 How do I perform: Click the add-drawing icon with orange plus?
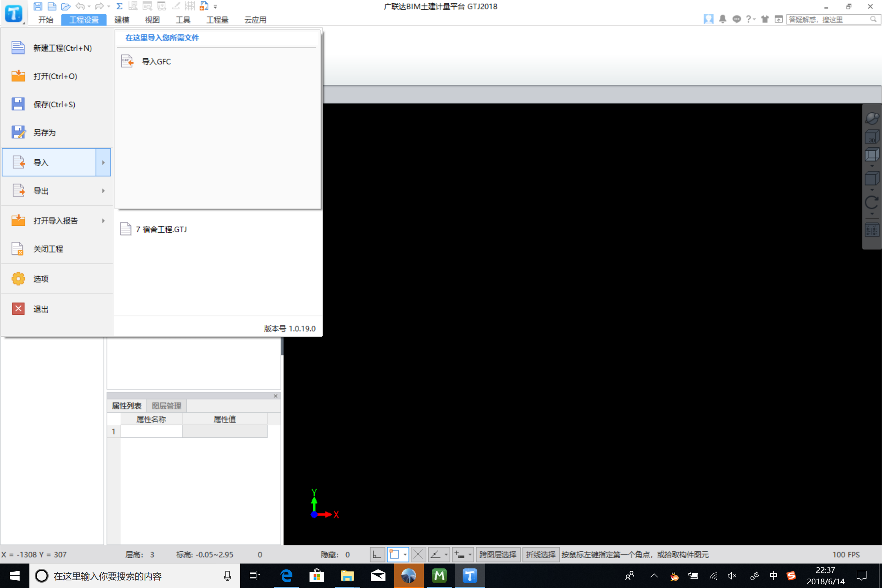[204, 6]
